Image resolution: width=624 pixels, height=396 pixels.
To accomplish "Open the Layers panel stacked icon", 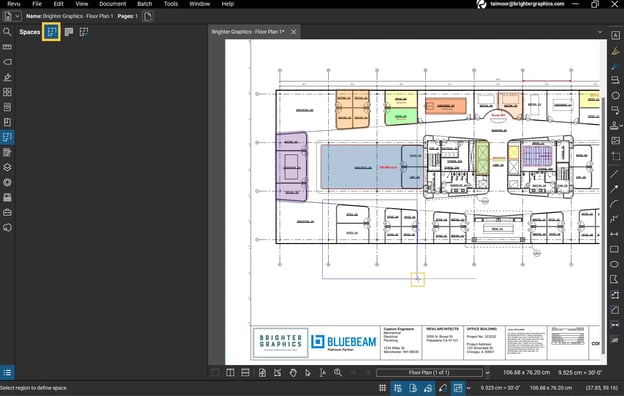I will pos(7,167).
